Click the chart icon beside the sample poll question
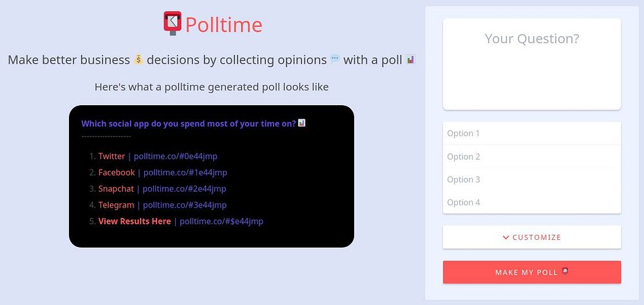The image size is (644, 305). 302,123
